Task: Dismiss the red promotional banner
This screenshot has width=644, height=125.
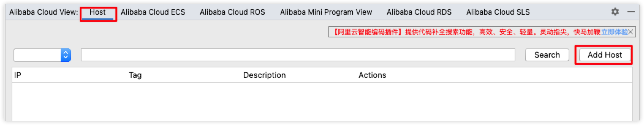Action: point(630,32)
